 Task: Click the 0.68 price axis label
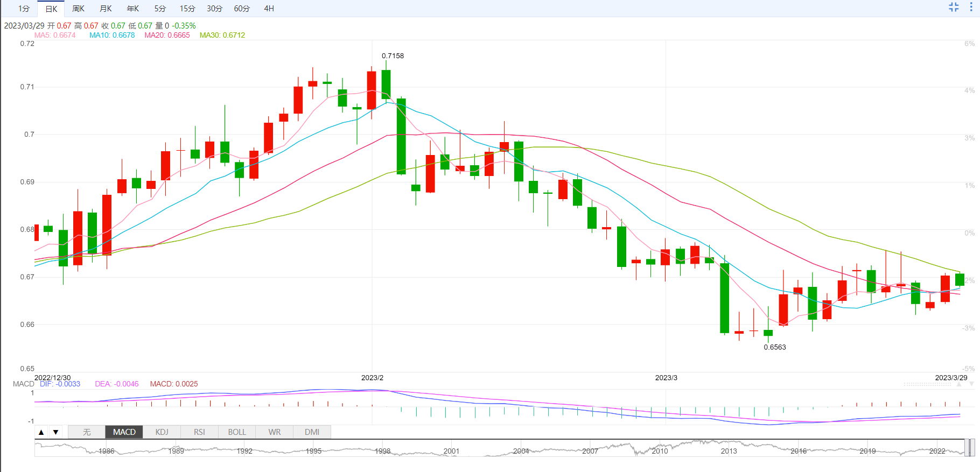tap(27, 229)
